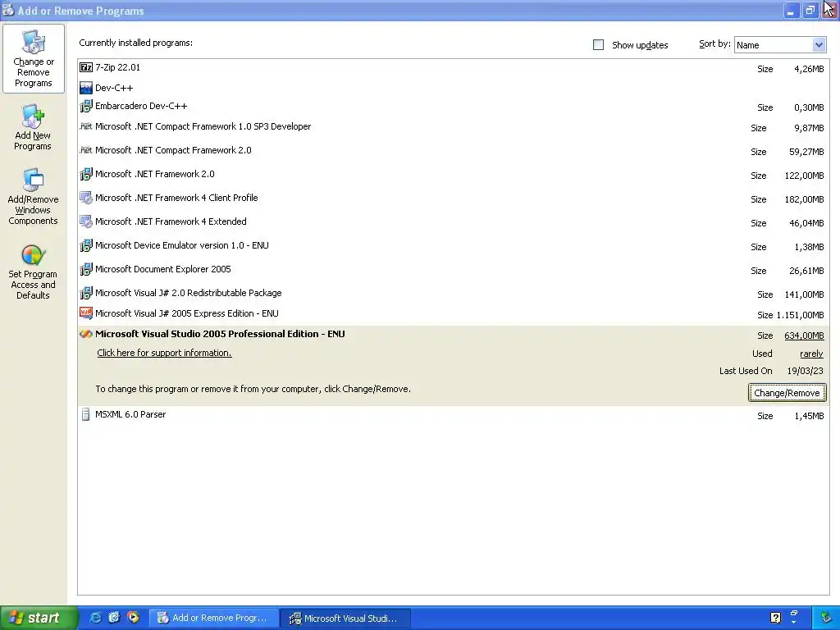
Task: Select MSXML 6.0 Parser entry
Action: [x=453, y=415]
